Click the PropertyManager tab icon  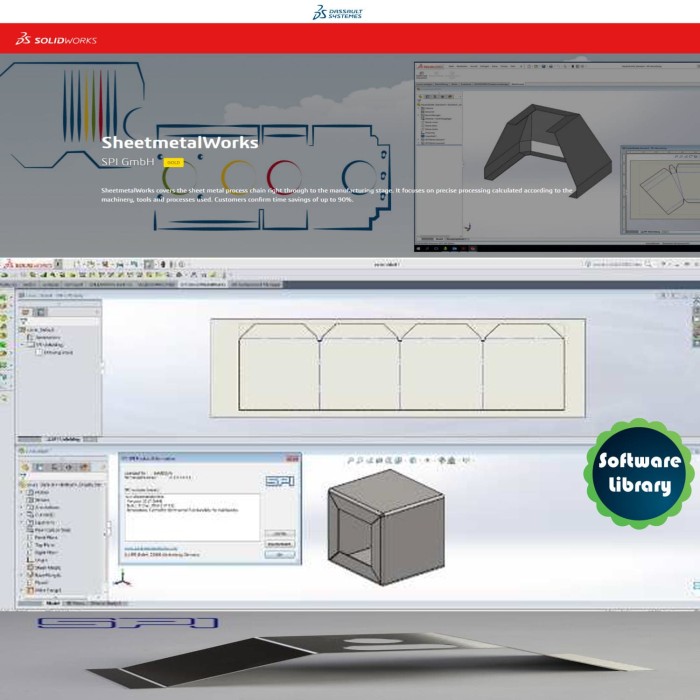39,467
